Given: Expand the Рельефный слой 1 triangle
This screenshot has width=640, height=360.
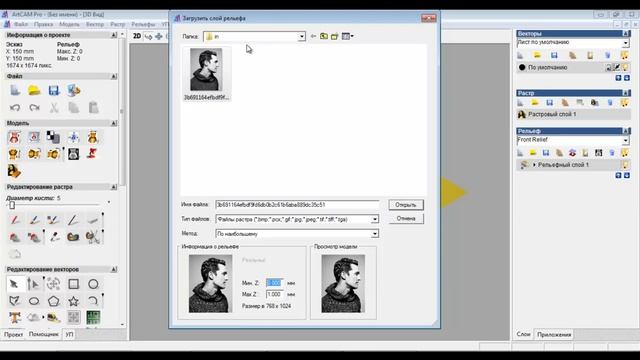Looking at the screenshot, I should coord(534,165).
